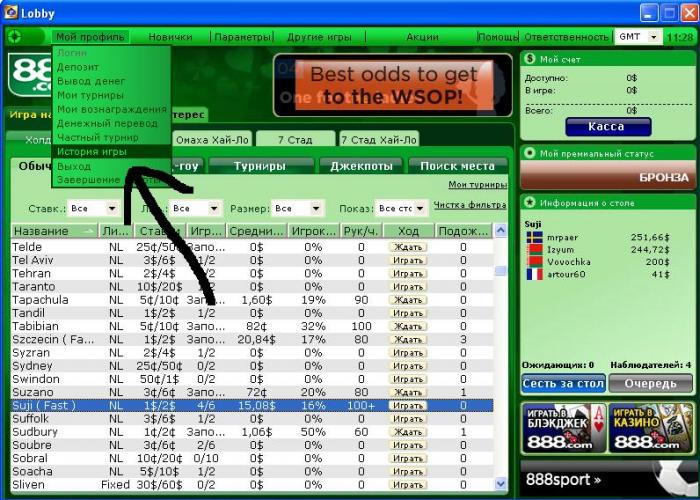
Task: Click the table list scroll down arrow
Action: pos(501,483)
